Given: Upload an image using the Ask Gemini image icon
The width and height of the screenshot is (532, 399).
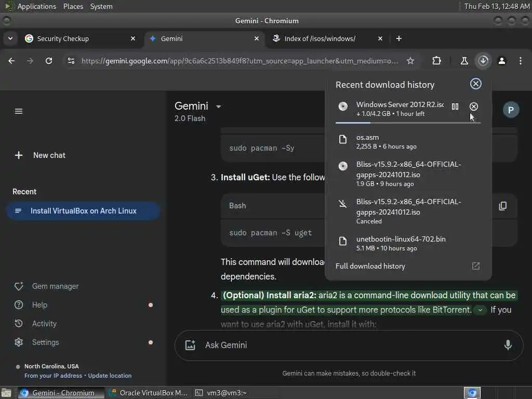Looking at the screenshot, I should coord(190,345).
